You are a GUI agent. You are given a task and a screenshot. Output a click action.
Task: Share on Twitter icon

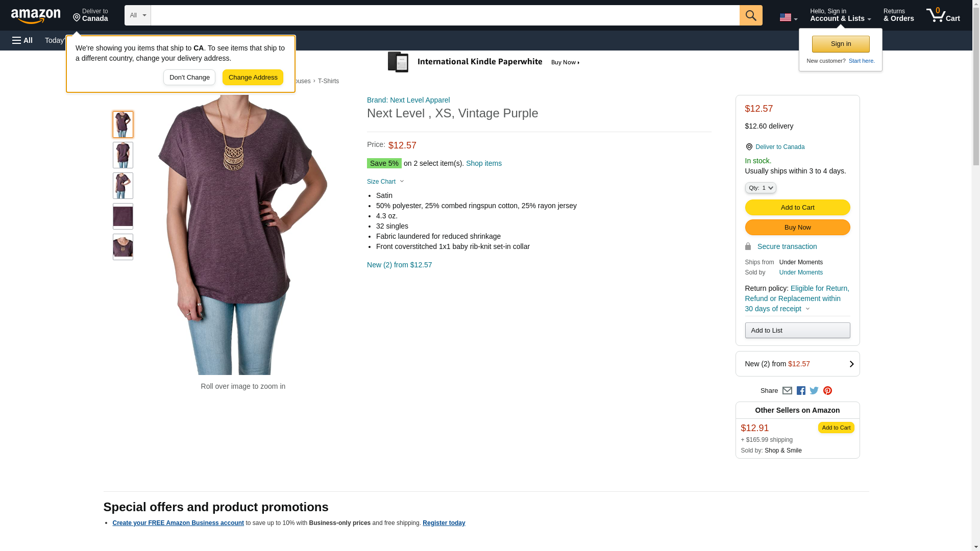[x=814, y=391]
